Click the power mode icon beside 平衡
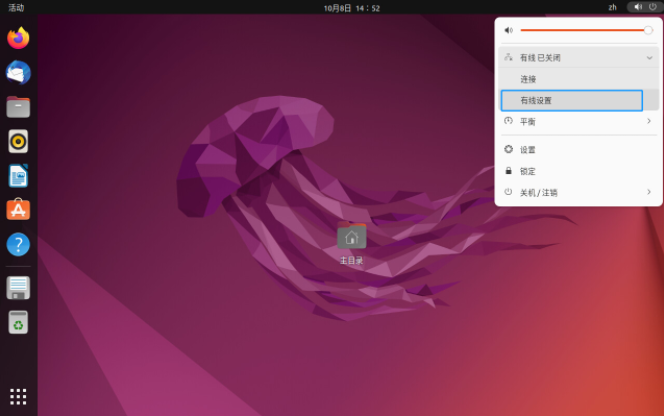Image resolution: width=664 pixels, height=416 pixels. tap(509, 121)
